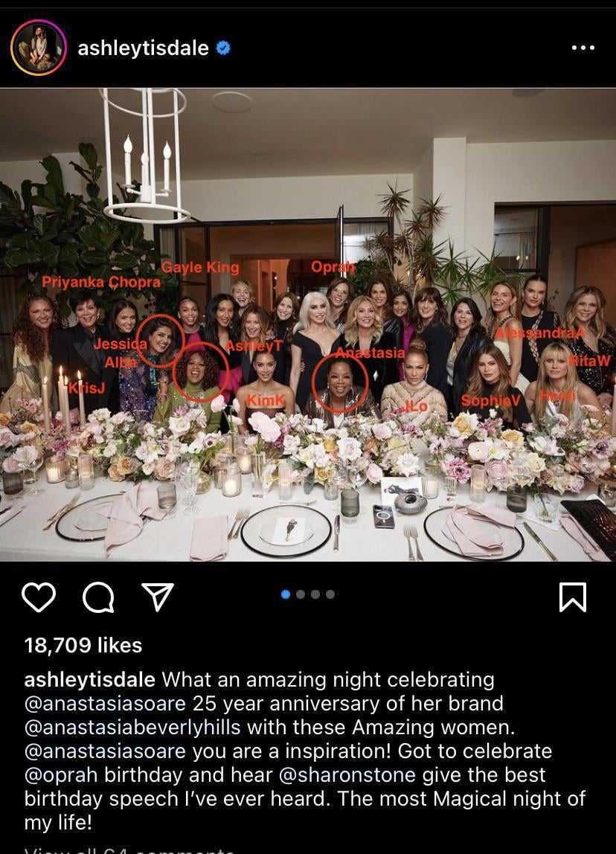616x854 pixels.
Task: Click the blue verified badge
Action: (x=223, y=48)
